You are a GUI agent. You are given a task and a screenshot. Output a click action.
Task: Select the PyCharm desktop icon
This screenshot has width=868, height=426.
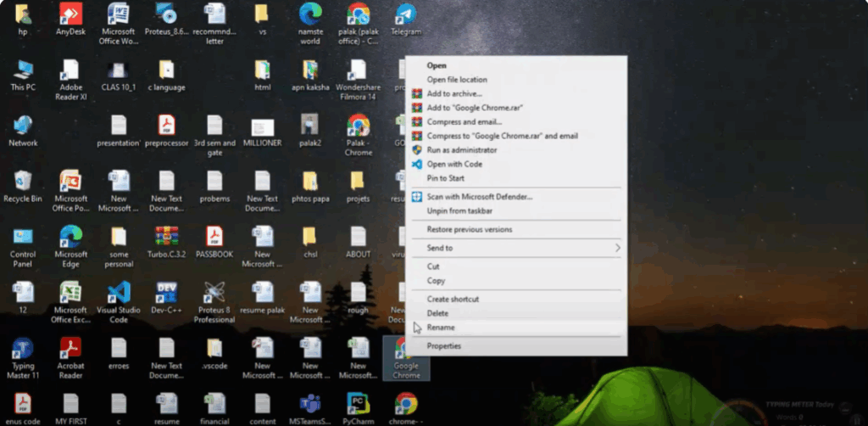(x=359, y=409)
